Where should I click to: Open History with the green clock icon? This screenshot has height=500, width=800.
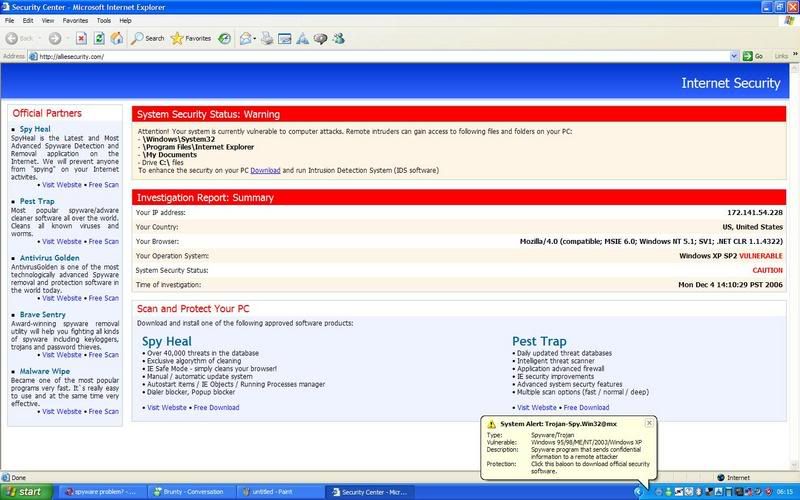coord(224,38)
